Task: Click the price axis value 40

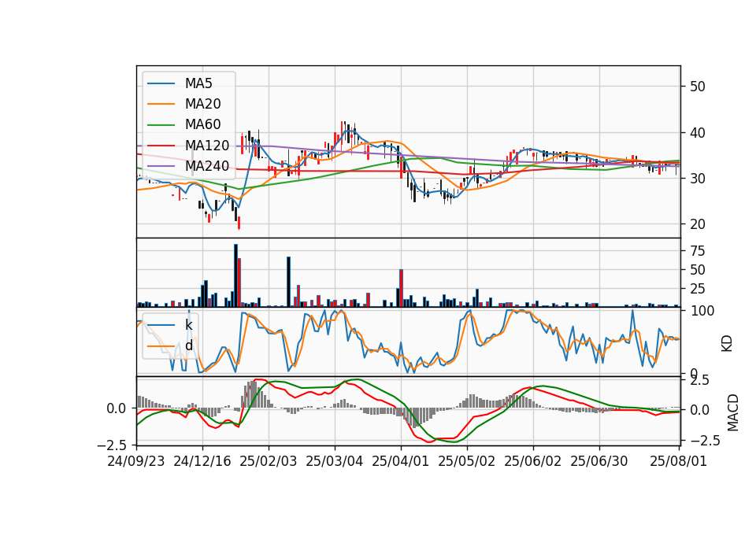Action: click(x=698, y=132)
